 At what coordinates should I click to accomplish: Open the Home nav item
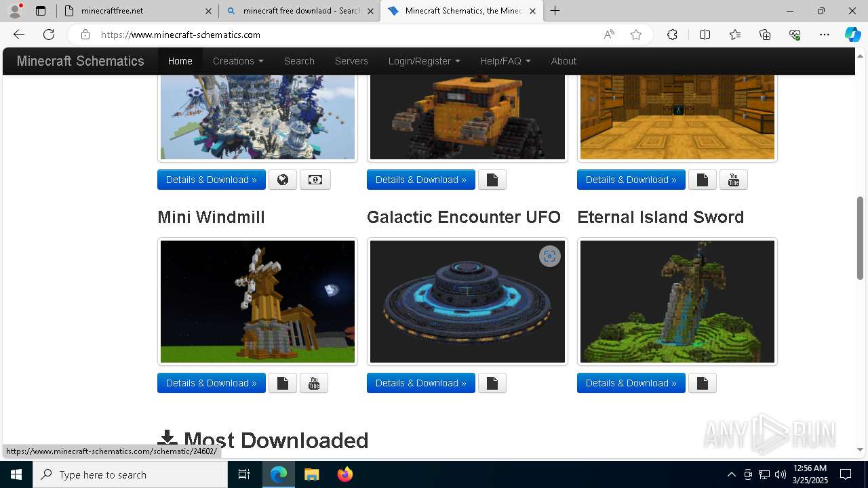pyautogui.click(x=180, y=61)
